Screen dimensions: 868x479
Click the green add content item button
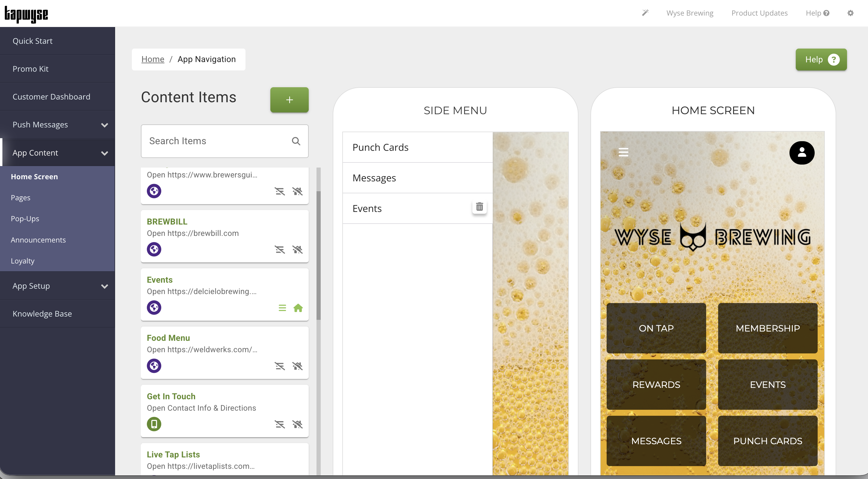[x=289, y=100]
